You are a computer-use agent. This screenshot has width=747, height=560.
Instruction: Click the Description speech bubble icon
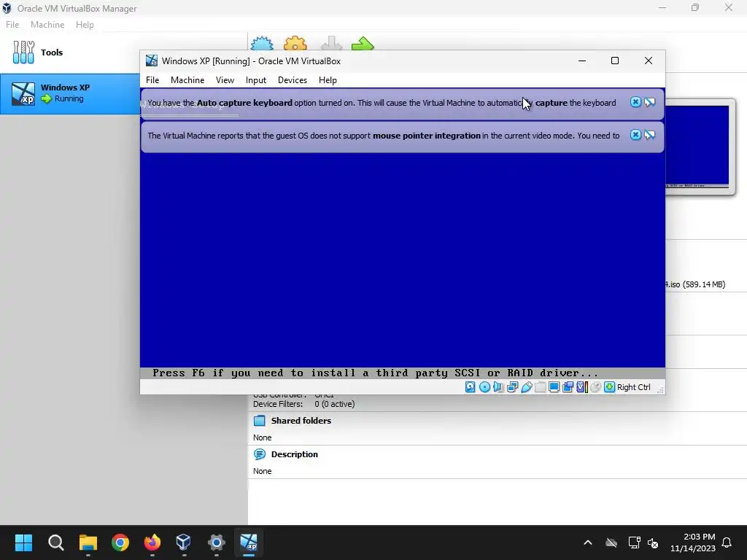pyautogui.click(x=260, y=454)
